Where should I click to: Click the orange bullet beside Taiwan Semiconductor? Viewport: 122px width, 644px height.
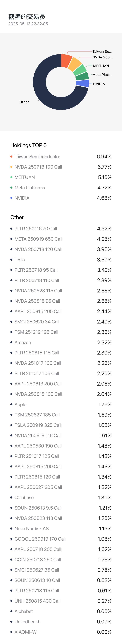pos(11,157)
